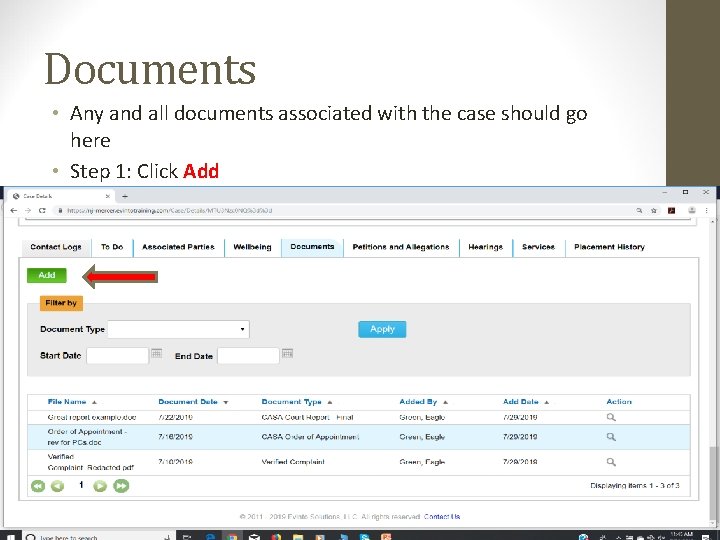Switch to the Contact Logs tab
The width and height of the screenshot is (720, 540).
(x=56, y=247)
